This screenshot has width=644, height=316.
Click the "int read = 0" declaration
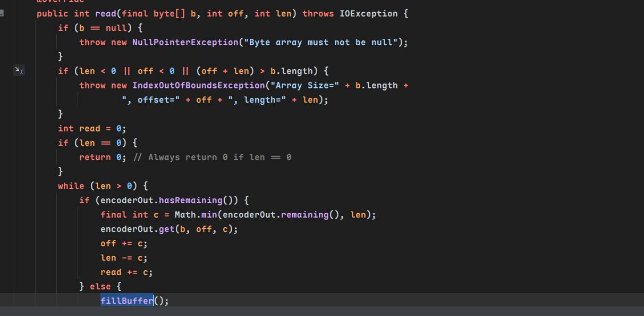pos(91,128)
